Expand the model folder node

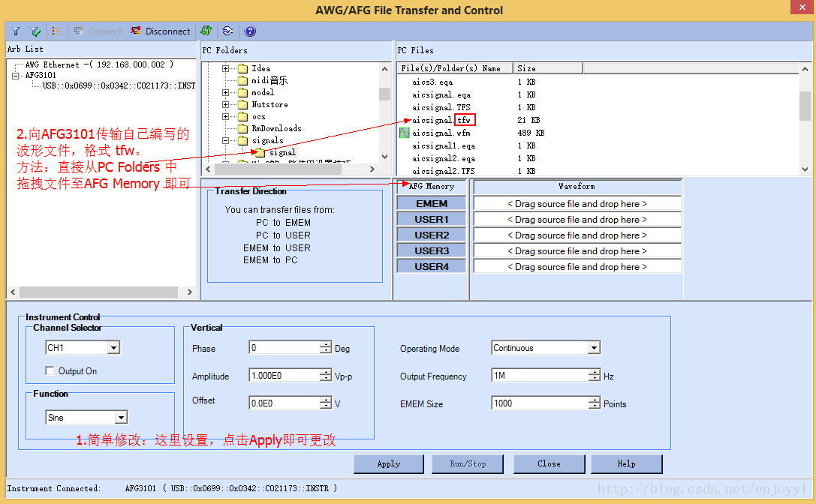pos(225,92)
